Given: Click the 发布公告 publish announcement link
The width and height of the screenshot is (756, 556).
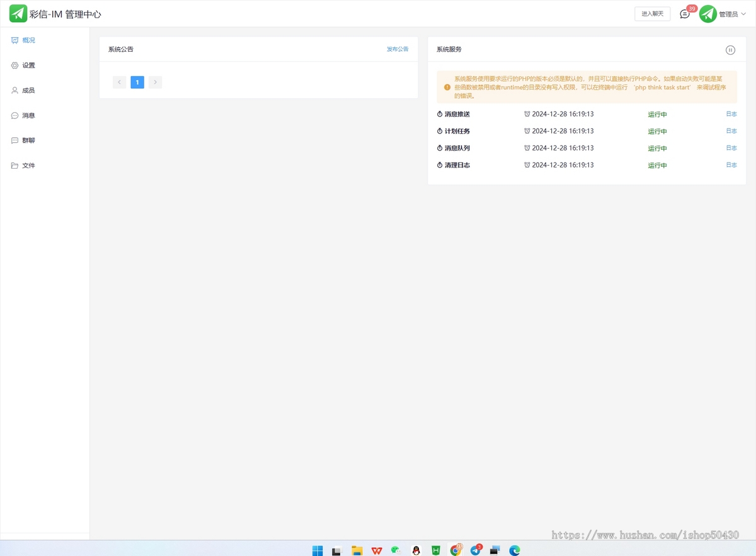Looking at the screenshot, I should click(398, 49).
